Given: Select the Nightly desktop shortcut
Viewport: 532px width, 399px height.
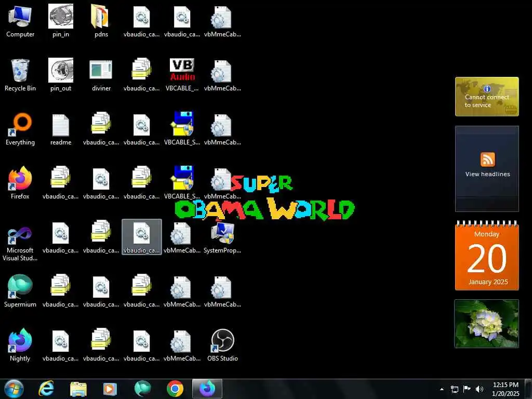Looking at the screenshot, I should coord(20,345).
